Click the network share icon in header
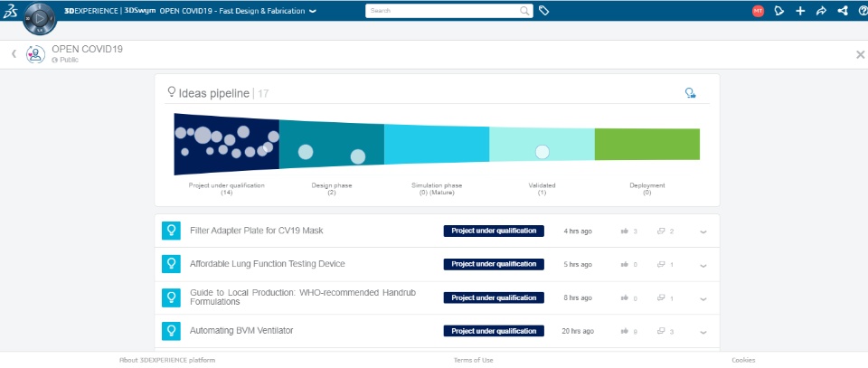The image size is (868, 368). click(x=843, y=11)
